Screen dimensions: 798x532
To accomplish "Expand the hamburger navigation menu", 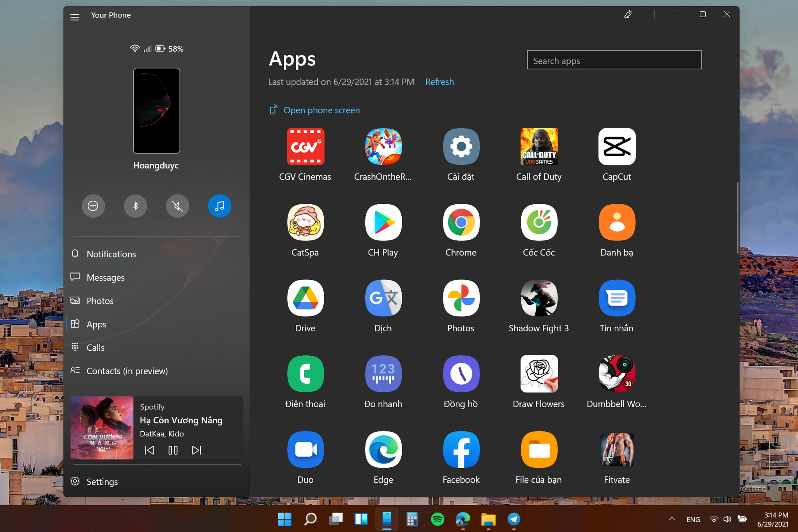I will click(75, 17).
